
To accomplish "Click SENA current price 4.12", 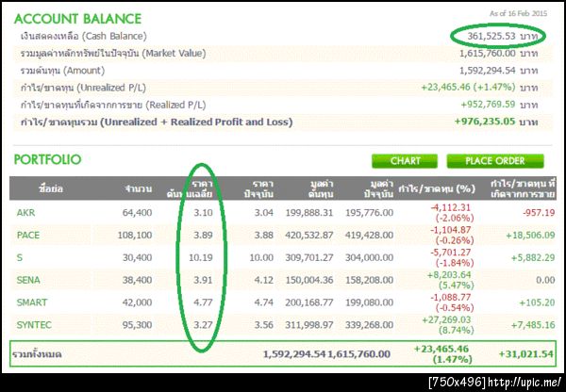I will (x=263, y=280).
